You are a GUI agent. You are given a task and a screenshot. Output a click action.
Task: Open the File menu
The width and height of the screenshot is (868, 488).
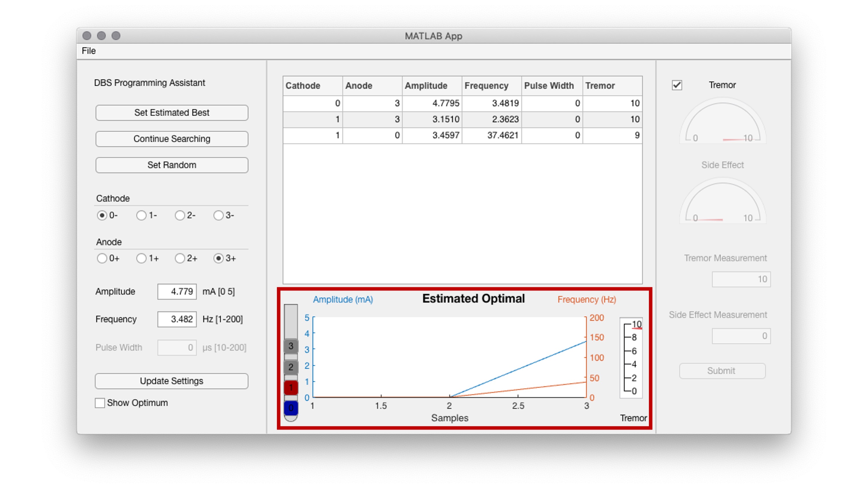[x=88, y=51]
